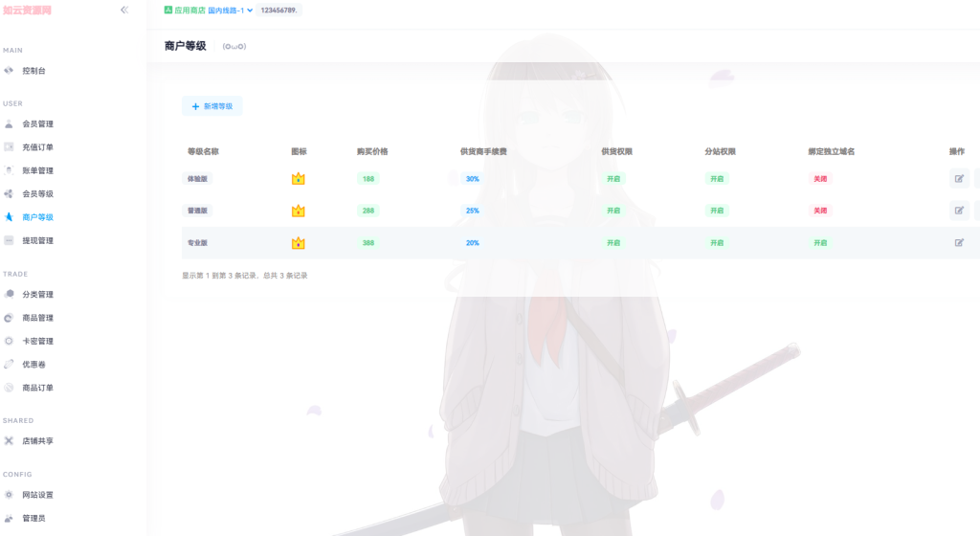
Task: Click the 供货商手续费 column header
Action: (483, 151)
